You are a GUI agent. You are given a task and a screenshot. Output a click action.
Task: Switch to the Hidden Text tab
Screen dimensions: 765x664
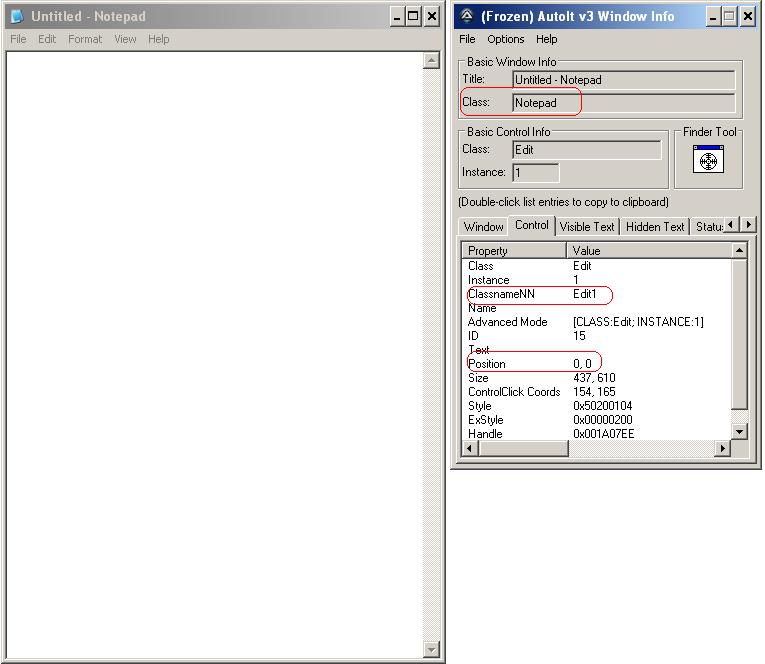[655, 227]
